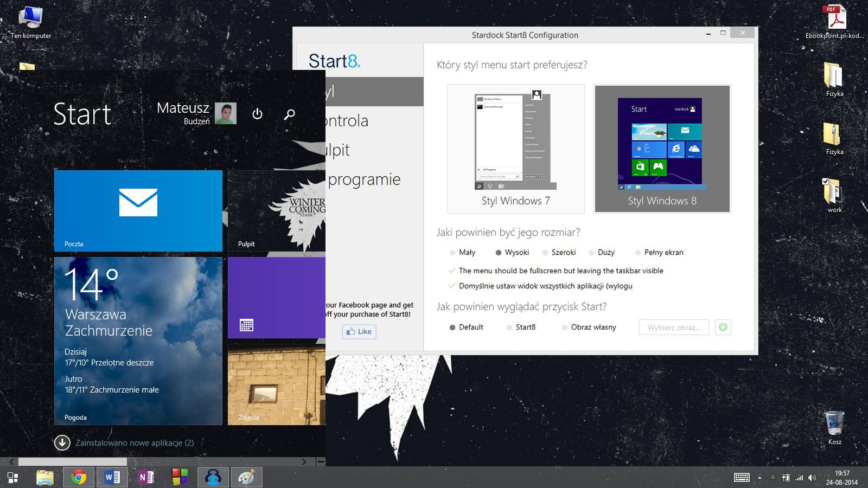Image resolution: width=868 pixels, height=488 pixels.
Task: Click the Start menu horizontal scrollbar thumb
Action: click(x=73, y=461)
